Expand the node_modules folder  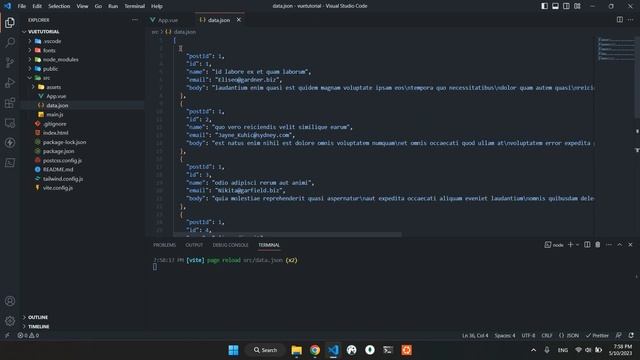30,59
